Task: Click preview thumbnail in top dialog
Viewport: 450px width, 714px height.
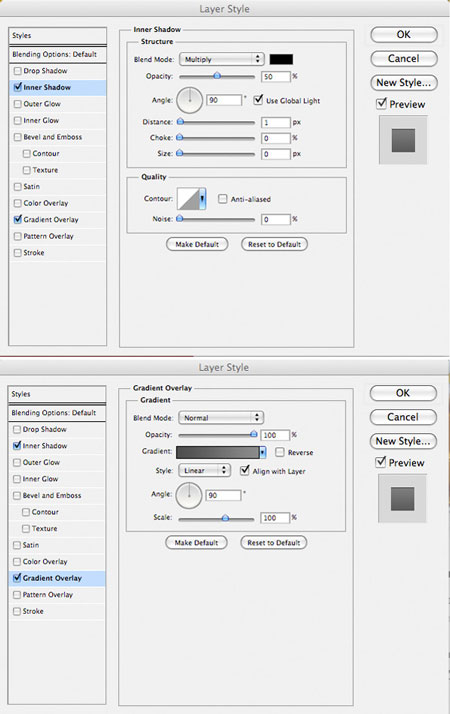Action: 403,140
